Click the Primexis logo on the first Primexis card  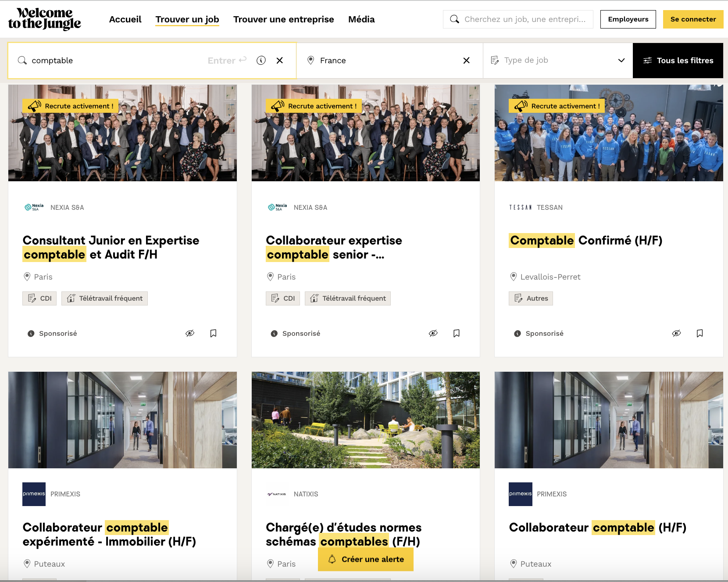click(x=34, y=494)
